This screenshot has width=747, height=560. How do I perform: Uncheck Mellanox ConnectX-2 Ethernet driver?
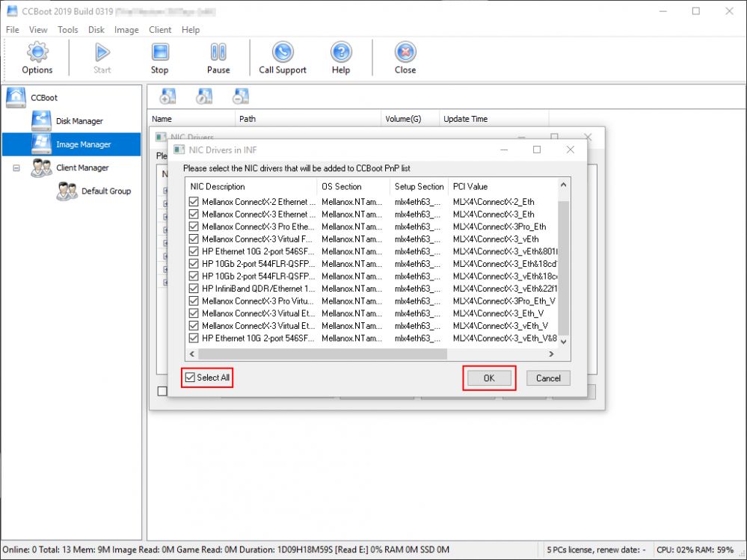pos(194,202)
